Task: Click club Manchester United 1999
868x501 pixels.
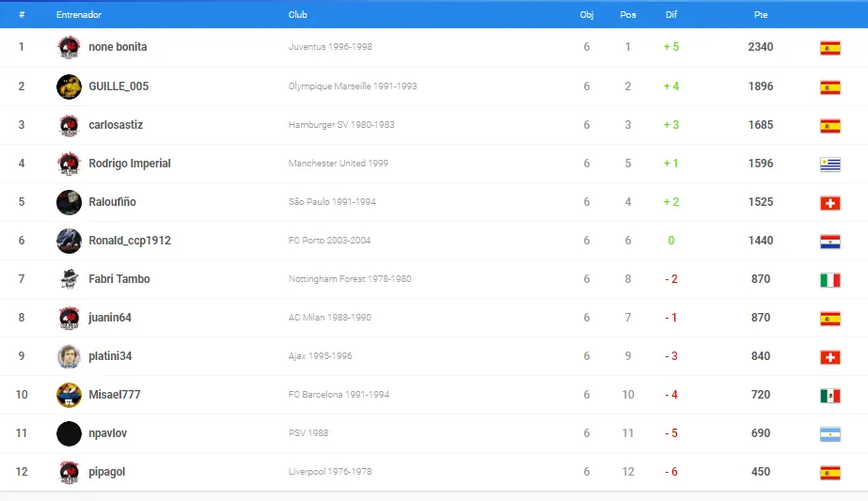Action: [x=339, y=164]
